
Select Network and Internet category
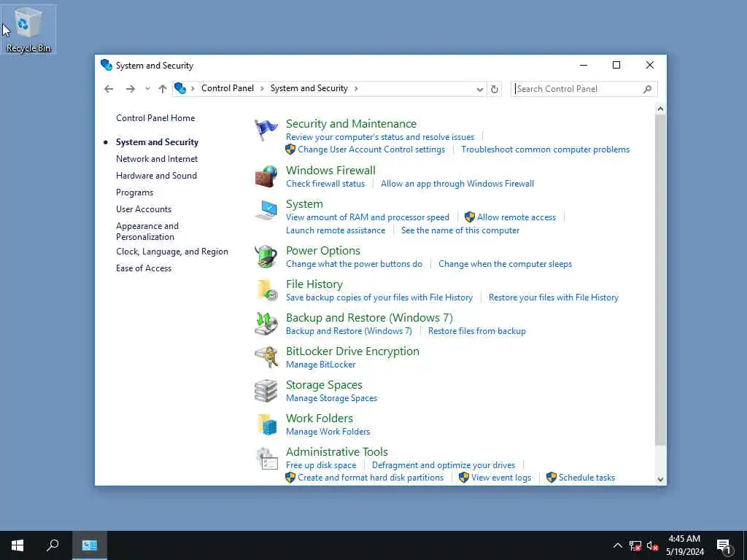click(157, 159)
